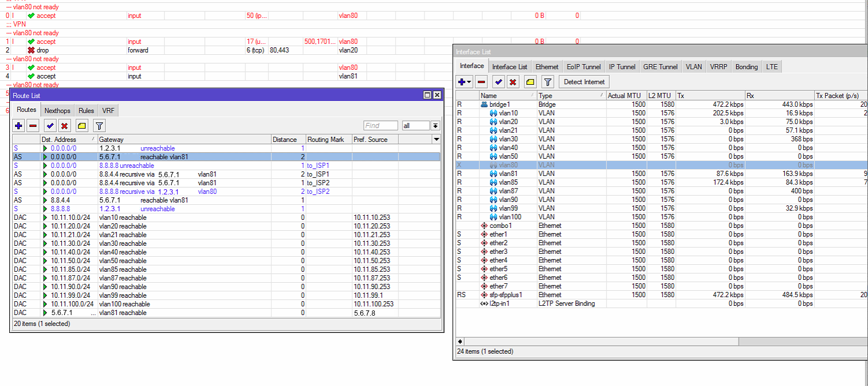
Task: Click the Detect Internet button
Action: [583, 81]
